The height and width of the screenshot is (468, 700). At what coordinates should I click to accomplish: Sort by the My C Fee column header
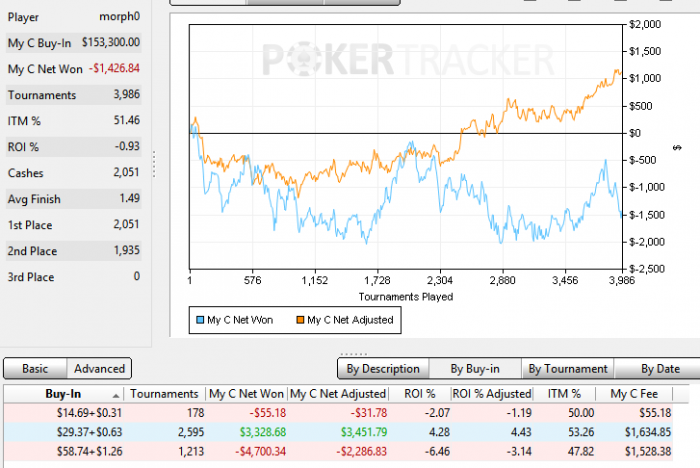(x=634, y=394)
